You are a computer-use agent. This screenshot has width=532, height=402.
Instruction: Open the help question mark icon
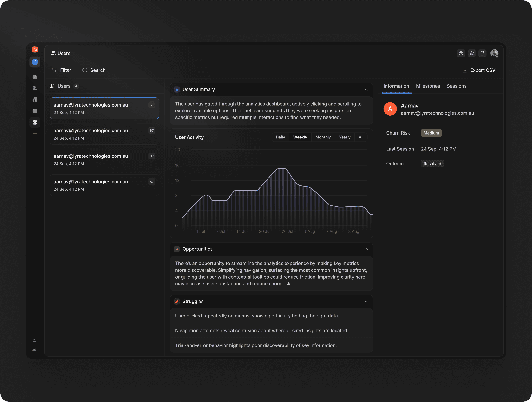pos(461,53)
